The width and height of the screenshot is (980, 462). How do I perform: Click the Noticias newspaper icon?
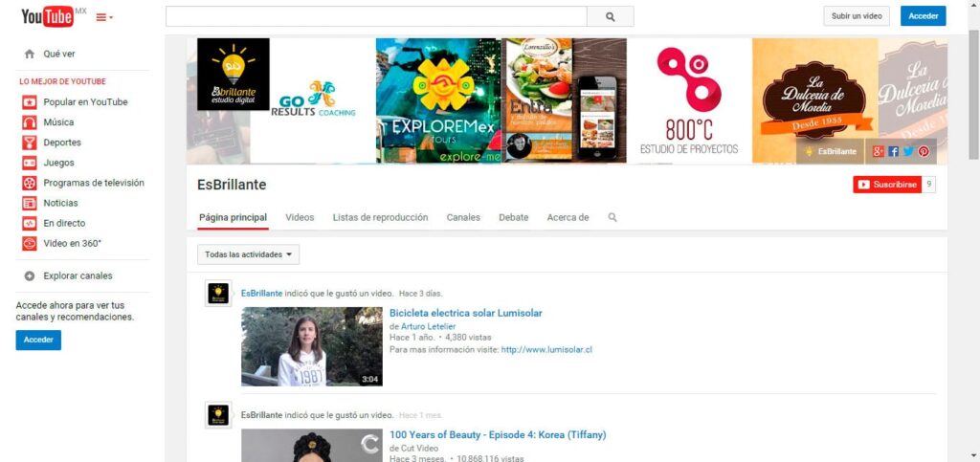click(x=29, y=203)
